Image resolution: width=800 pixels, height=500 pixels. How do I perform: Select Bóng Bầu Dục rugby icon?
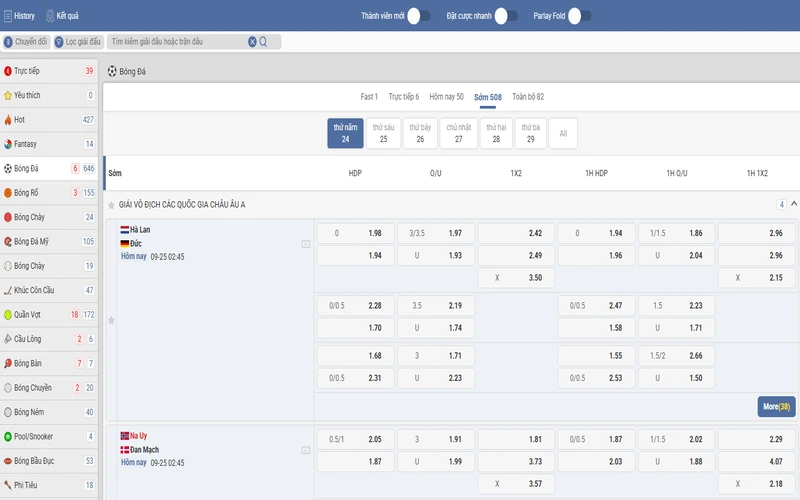click(x=8, y=461)
